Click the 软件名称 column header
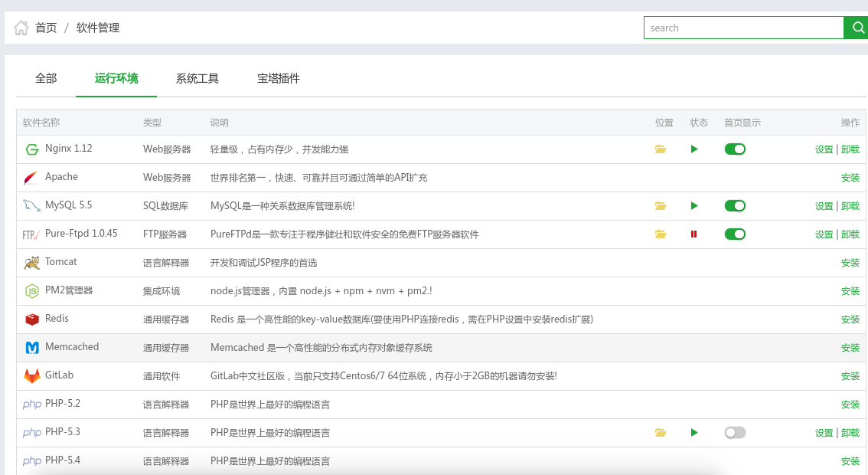 click(x=41, y=123)
